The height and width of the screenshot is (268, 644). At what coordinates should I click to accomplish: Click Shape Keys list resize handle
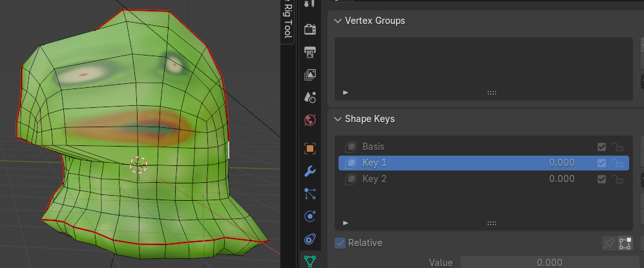coord(492,223)
